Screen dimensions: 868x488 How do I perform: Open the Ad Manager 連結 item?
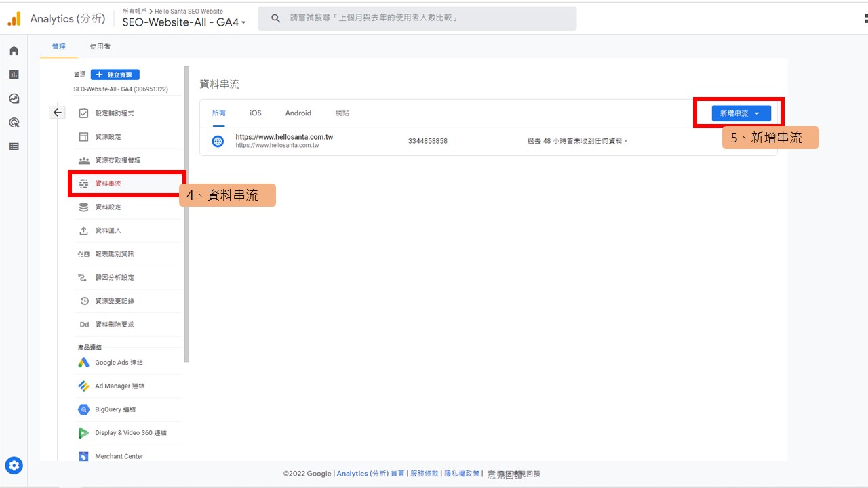click(x=128, y=386)
